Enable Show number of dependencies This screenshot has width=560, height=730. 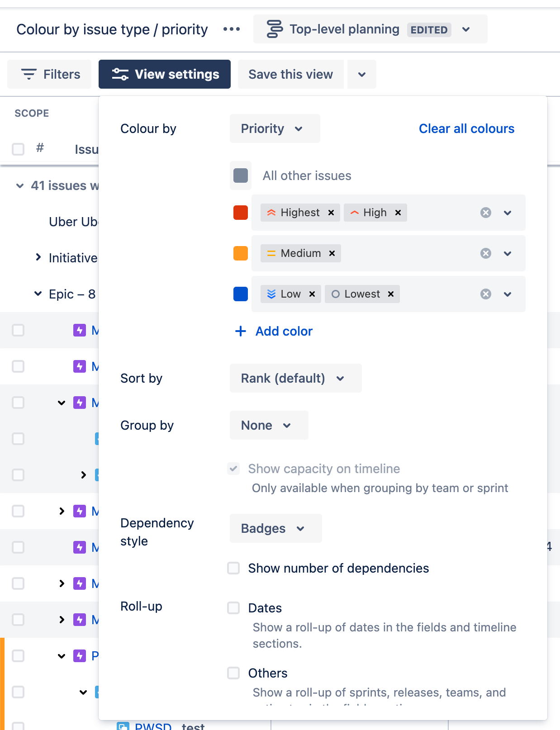[x=233, y=568]
